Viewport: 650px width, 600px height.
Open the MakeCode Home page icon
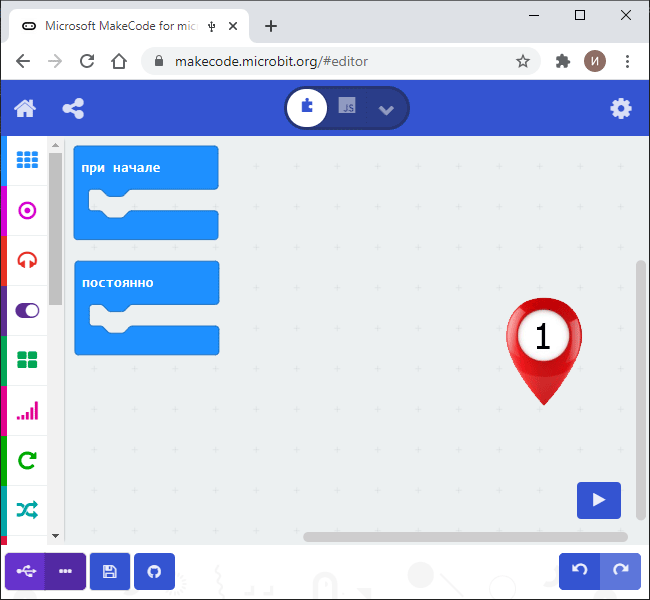pos(25,109)
